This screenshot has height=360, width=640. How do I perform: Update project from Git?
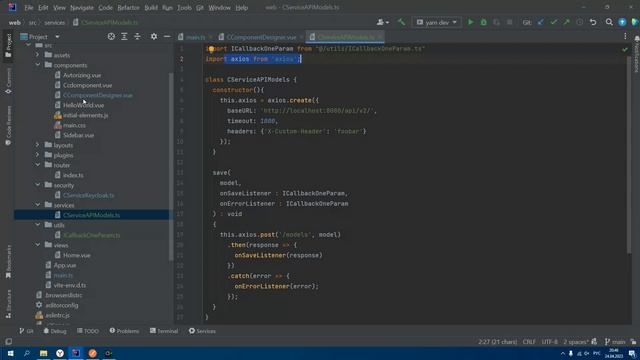click(540, 22)
